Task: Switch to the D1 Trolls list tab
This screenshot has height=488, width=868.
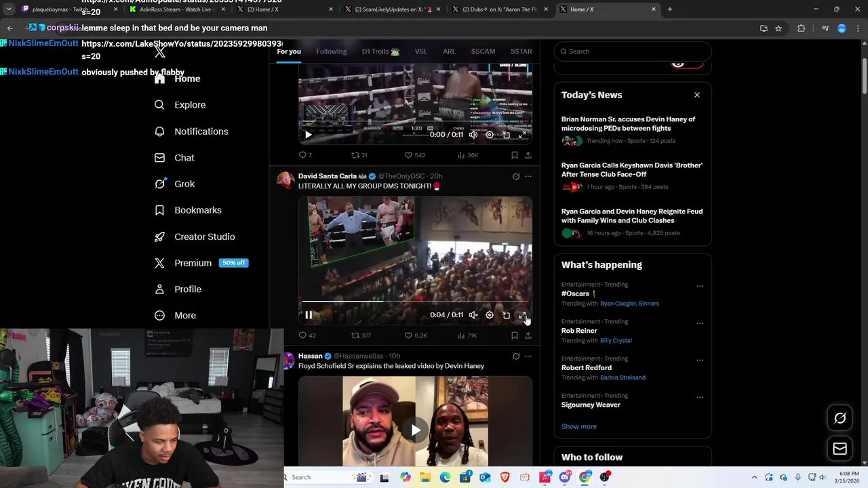Action: coord(380,52)
